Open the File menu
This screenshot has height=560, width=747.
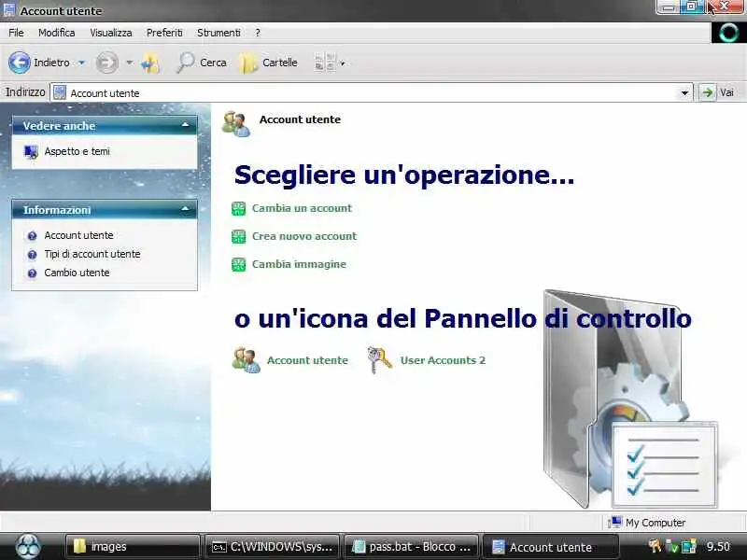click(x=16, y=33)
